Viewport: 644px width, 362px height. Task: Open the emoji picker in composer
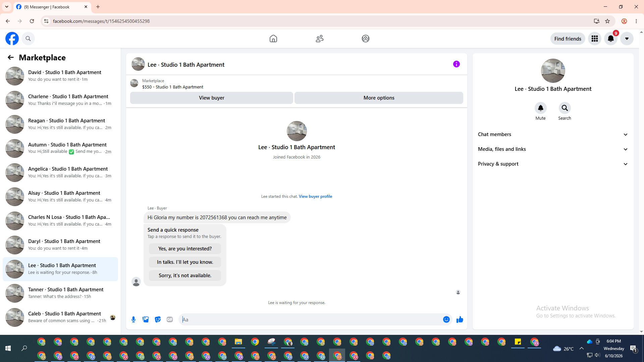pyautogui.click(x=446, y=319)
